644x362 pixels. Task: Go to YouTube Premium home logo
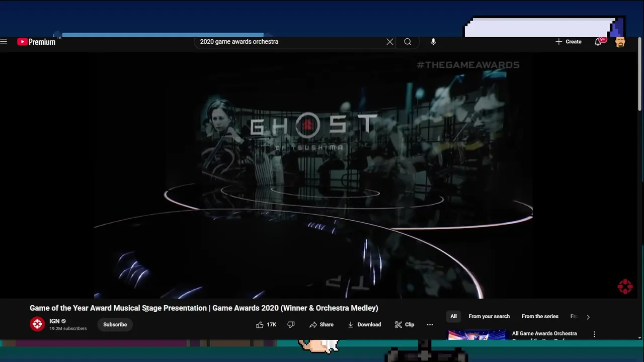(x=36, y=42)
